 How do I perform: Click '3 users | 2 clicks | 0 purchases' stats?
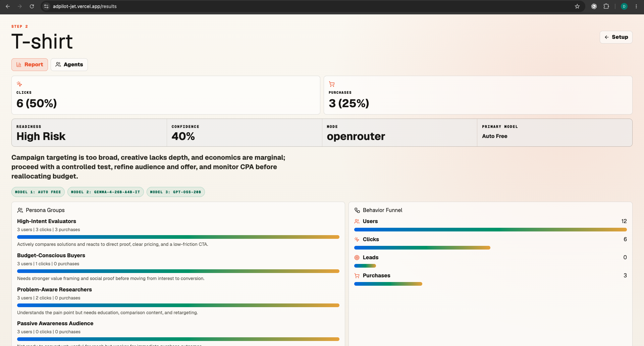[49, 298]
